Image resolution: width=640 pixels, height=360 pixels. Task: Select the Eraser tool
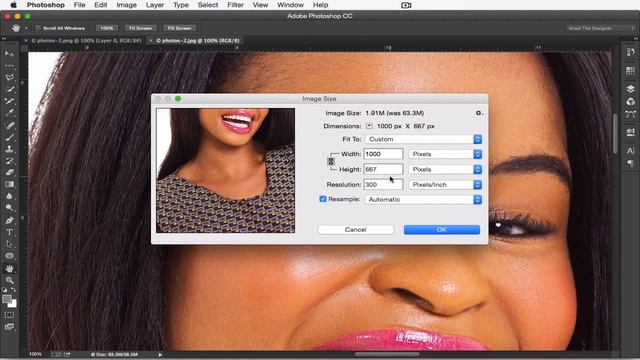[9, 172]
